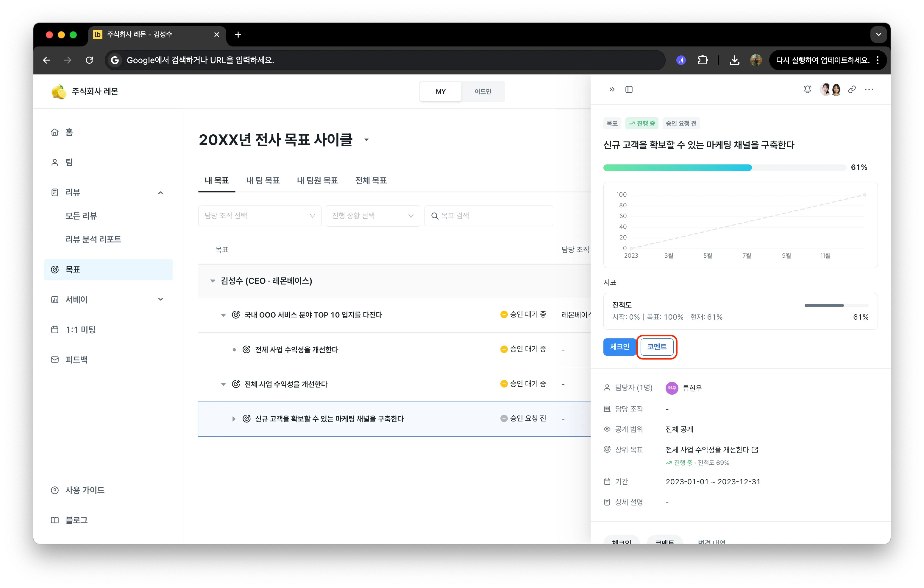The height and width of the screenshot is (588, 924).
Task: Open the browser extensions puzzle icon
Action: tap(703, 60)
